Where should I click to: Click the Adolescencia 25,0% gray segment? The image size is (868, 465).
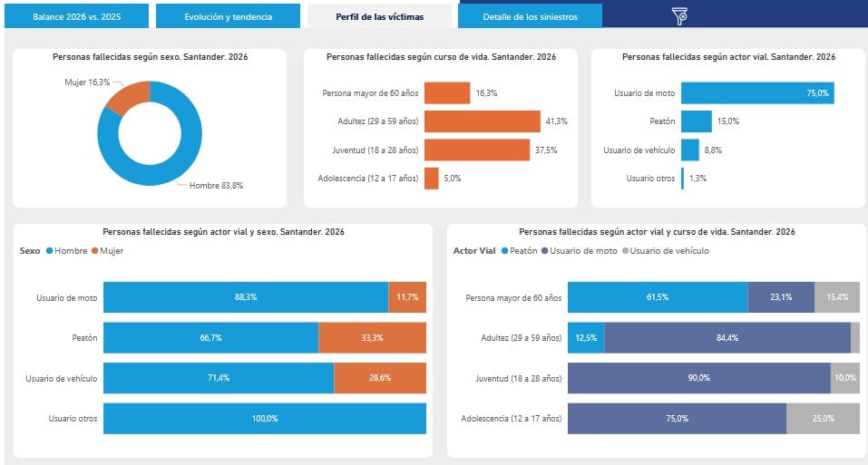click(x=823, y=419)
